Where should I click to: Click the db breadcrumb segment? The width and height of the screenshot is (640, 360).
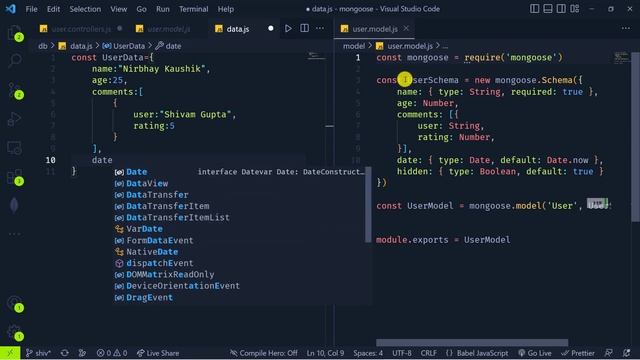point(43,46)
